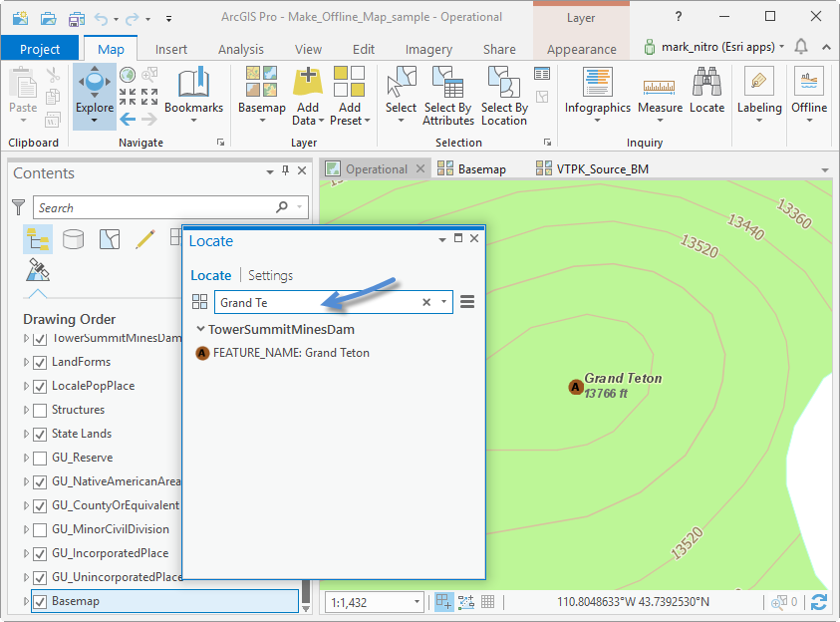Click the full extent globe icon
Image resolution: width=840 pixels, height=622 pixels.
(x=128, y=75)
